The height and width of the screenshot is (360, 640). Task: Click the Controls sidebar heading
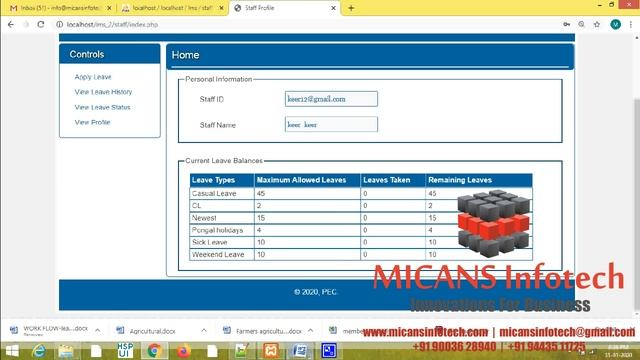(87, 54)
